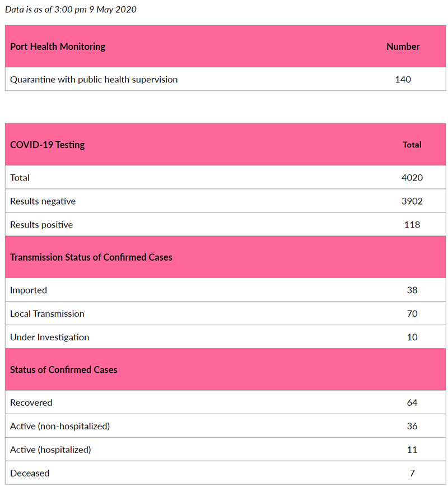448x486 pixels.
Task: Click the negative results value 3902
Action: (412, 201)
